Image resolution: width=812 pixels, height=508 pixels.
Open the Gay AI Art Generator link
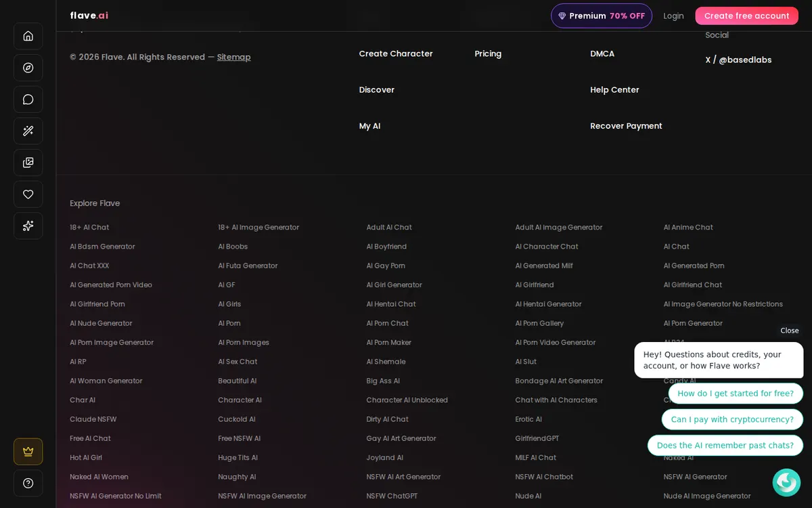[x=401, y=438]
